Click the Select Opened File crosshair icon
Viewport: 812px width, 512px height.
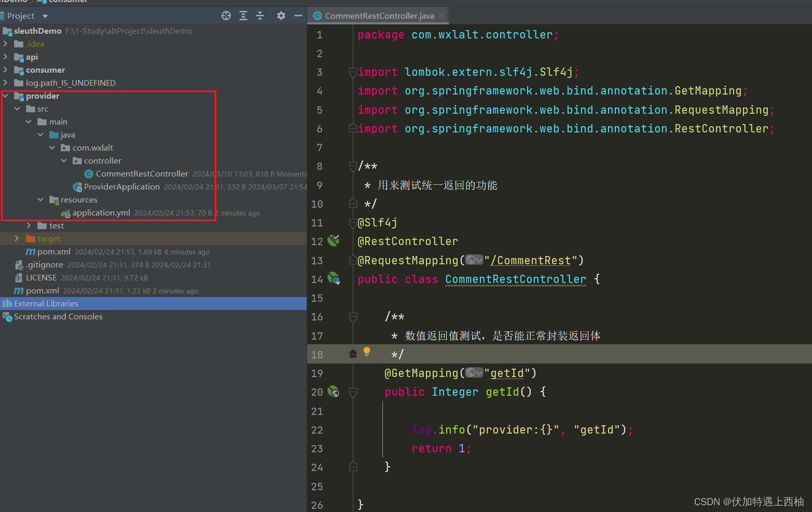click(226, 16)
